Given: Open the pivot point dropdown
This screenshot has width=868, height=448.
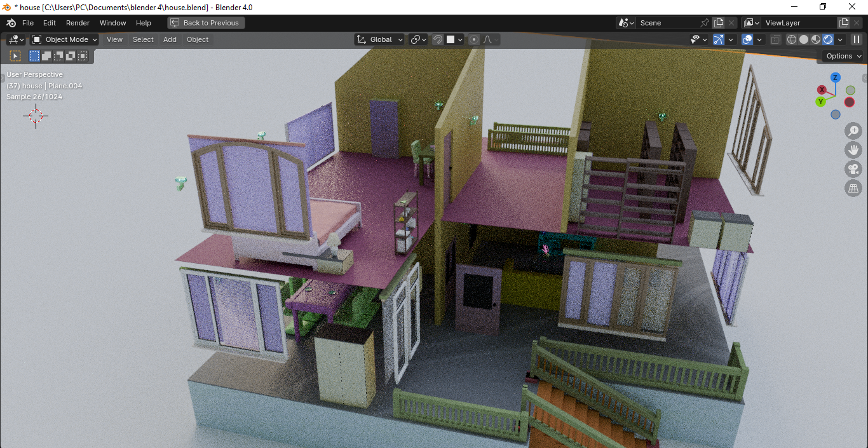Looking at the screenshot, I should tap(418, 39).
